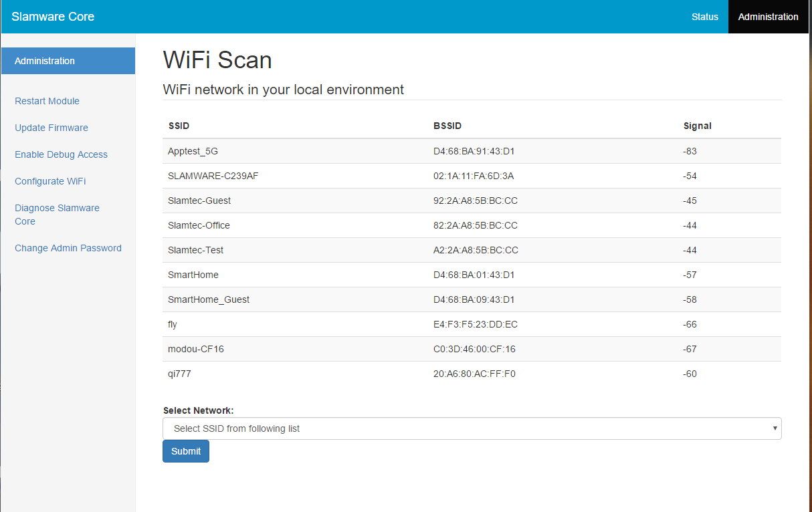The image size is (812, 512).
Task: Switch to the Status tab
Action: point(704,17)
